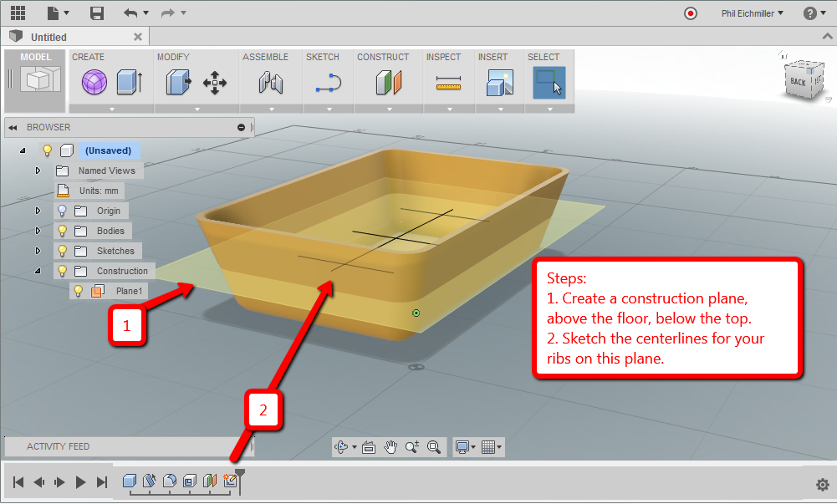
Task: Collapse the Browser panel with double arrows
Action: coord(13,128)
